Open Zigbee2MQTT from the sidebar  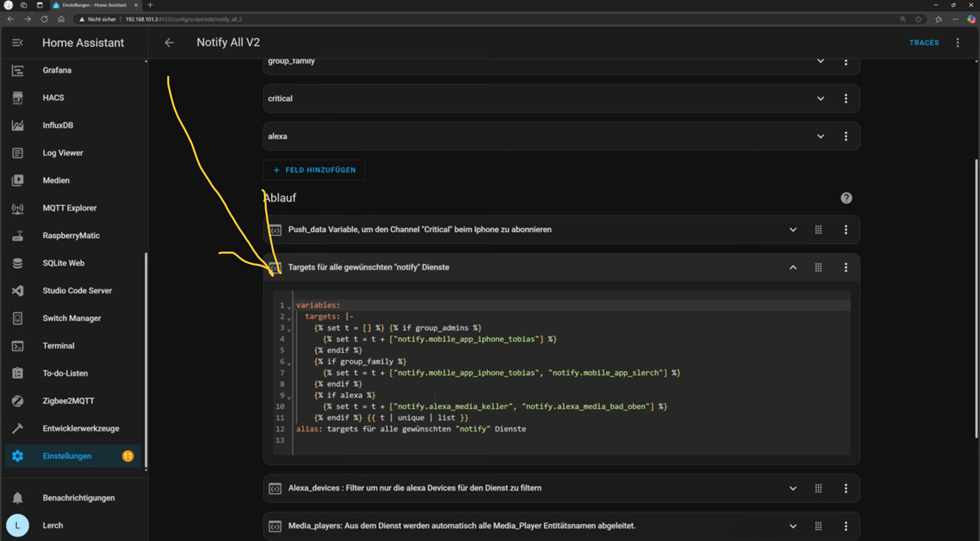pos(68,401)
